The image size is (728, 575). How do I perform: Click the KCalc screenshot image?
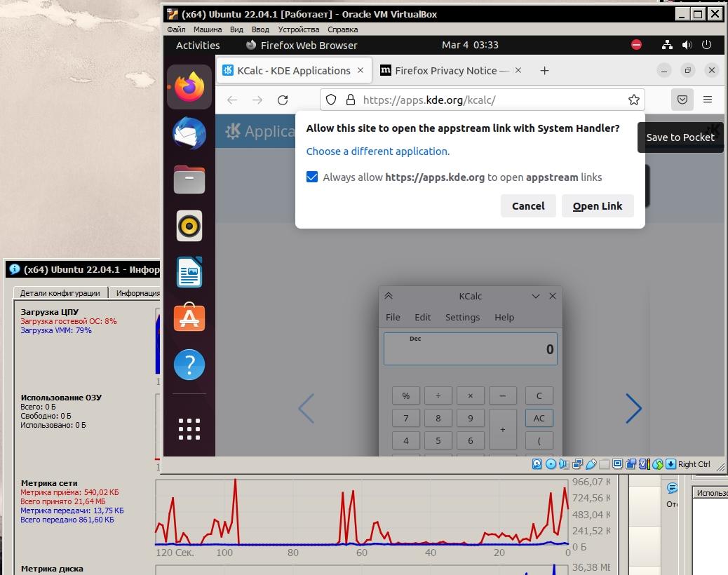coord(471,371)
